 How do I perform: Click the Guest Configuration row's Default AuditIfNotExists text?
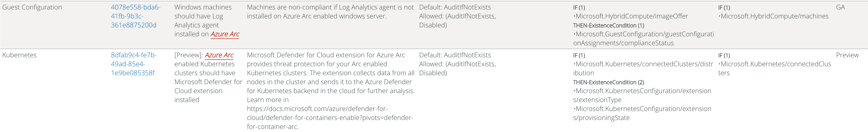click(455, 7)
